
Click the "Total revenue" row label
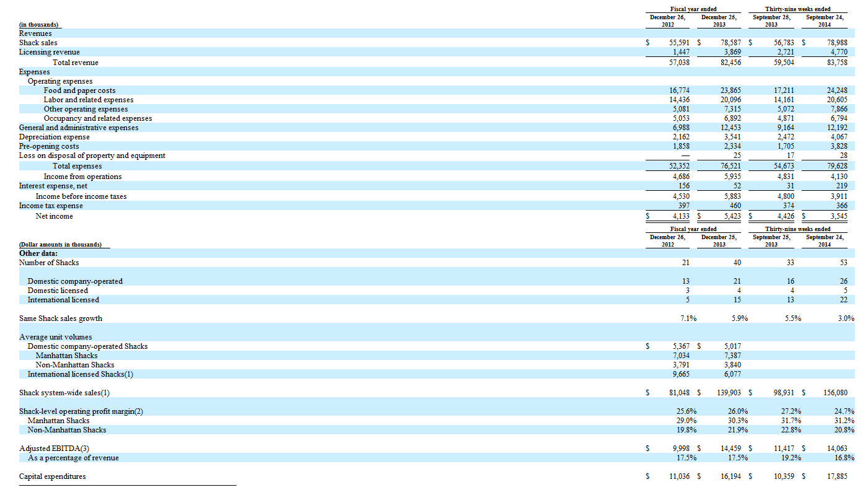[76, 63]
